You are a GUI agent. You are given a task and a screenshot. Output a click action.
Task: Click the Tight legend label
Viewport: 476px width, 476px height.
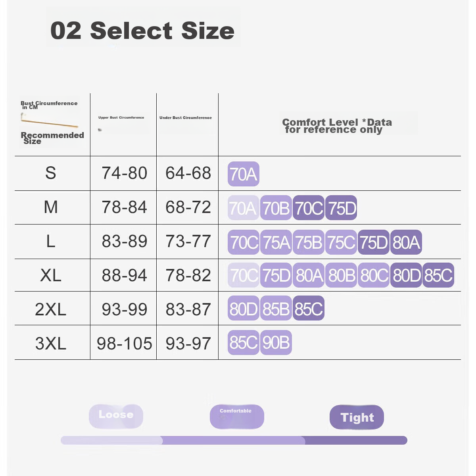point(357,417)
